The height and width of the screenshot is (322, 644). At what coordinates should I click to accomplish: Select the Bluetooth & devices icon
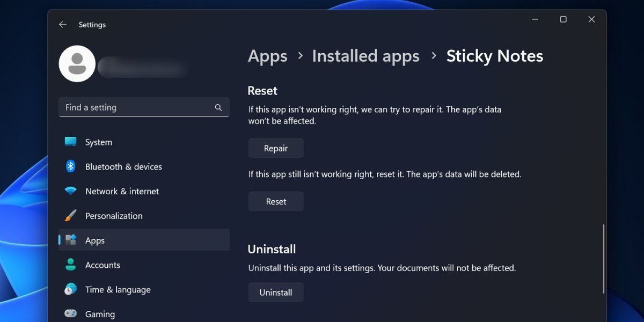click(70, 166)
